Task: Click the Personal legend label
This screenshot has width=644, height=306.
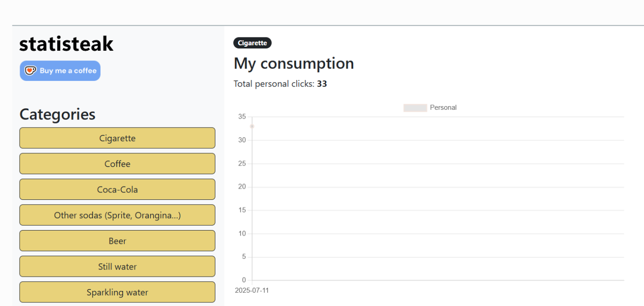Action: [443, 107]
